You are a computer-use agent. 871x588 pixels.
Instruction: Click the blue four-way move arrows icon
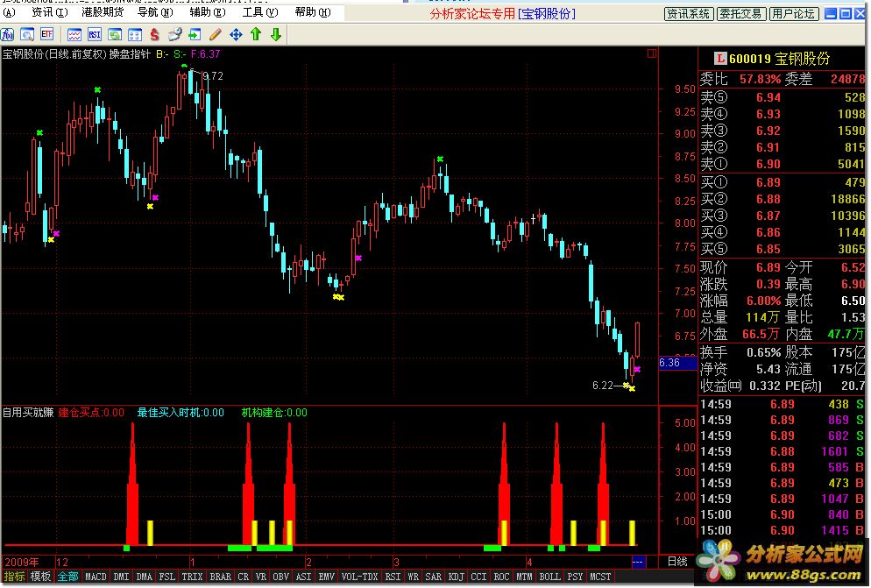click(236, 35)
